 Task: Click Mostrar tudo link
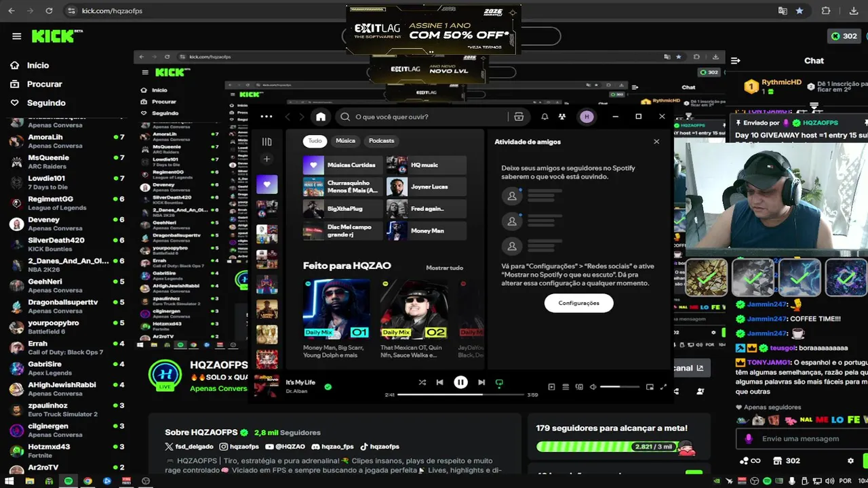(444, 268)
